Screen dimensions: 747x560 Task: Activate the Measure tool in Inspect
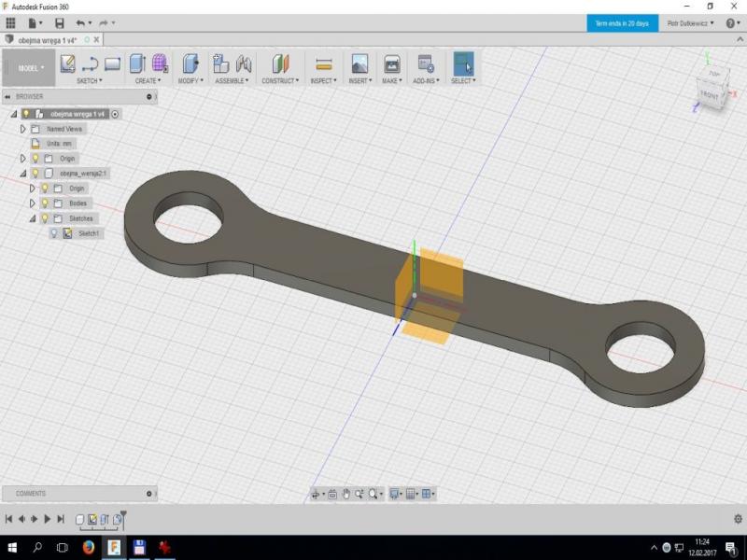coord(324,63)
